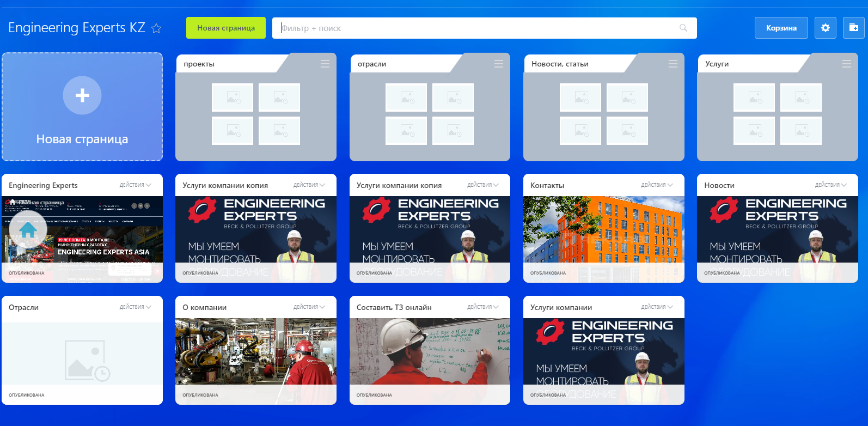Open hamburger menu on Новости, статьи folder
The height and width of the screenshot is (426, 868).
(x=673, y=64)
